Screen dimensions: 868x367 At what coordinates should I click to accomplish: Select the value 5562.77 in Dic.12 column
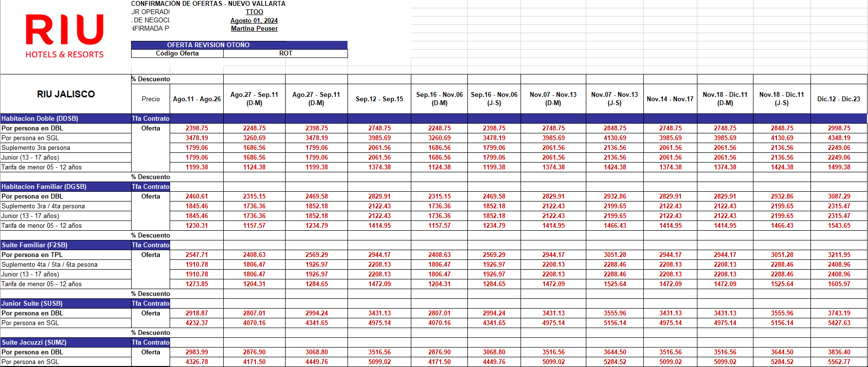click(x=839, y=362)
